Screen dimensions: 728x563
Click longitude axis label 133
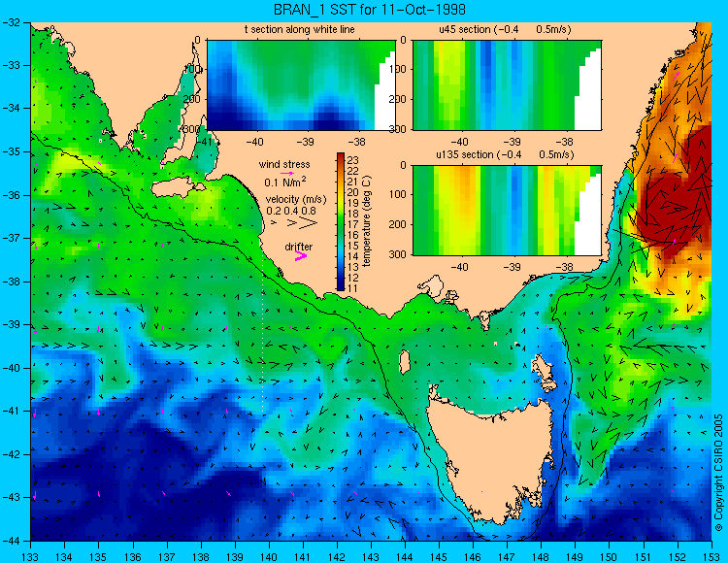pos(30,556)
